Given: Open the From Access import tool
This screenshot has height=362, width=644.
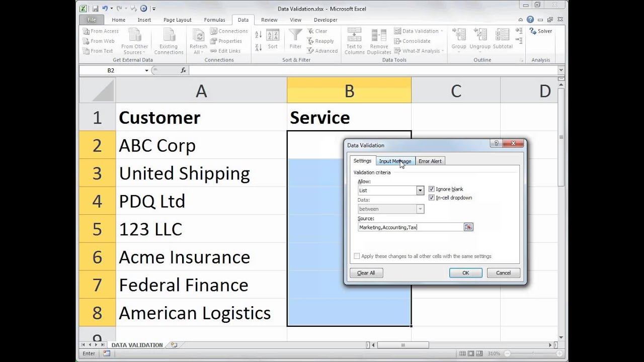Looking at the screenshot, I should [101, 31].
